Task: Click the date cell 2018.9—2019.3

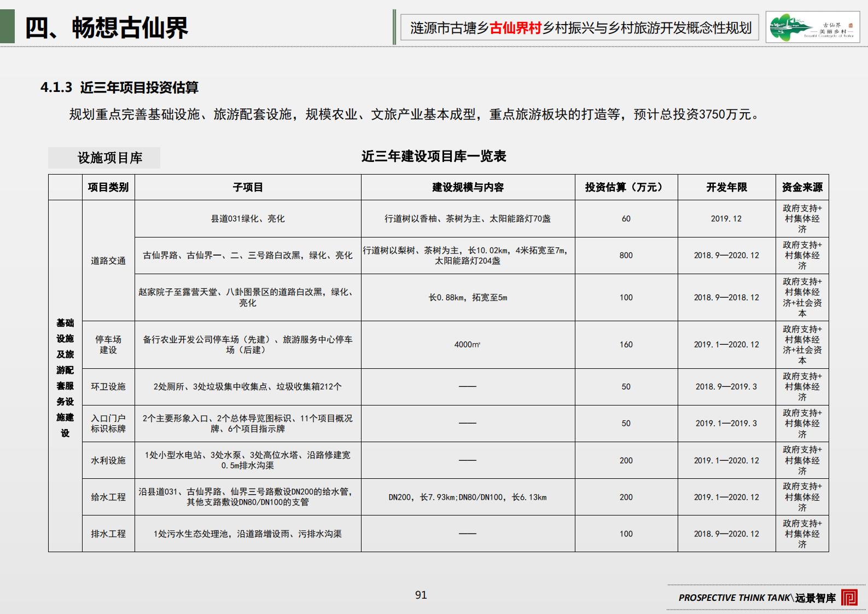Action: point(726,387)
